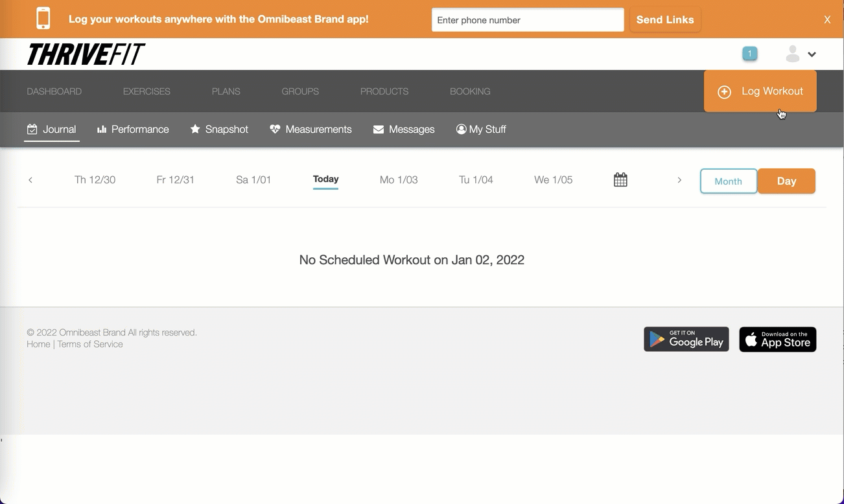Go to previous week using left chevron
Screen dimensions: 844x504
click(x=30, y=180)
